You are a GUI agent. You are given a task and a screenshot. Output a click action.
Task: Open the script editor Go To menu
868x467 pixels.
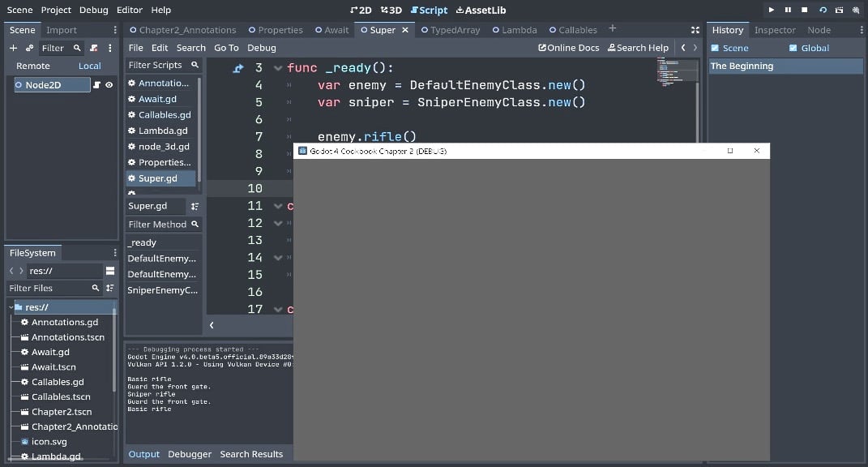click(226, 48)
